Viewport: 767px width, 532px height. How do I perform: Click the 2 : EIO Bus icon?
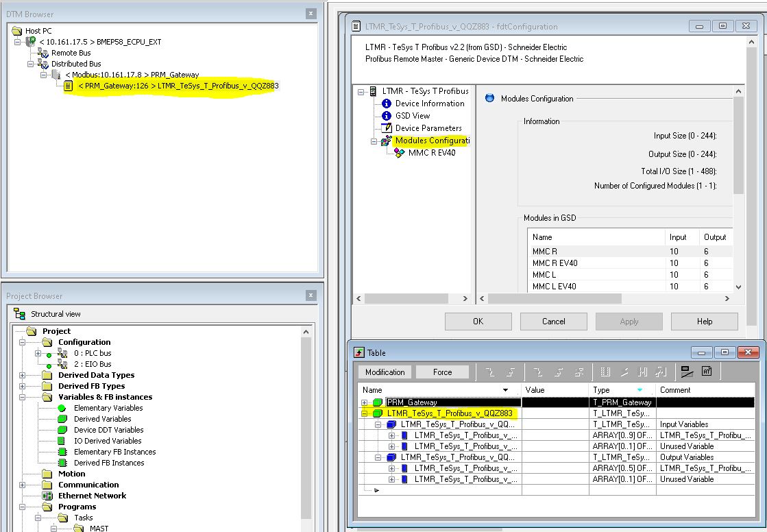pos(62,364)
